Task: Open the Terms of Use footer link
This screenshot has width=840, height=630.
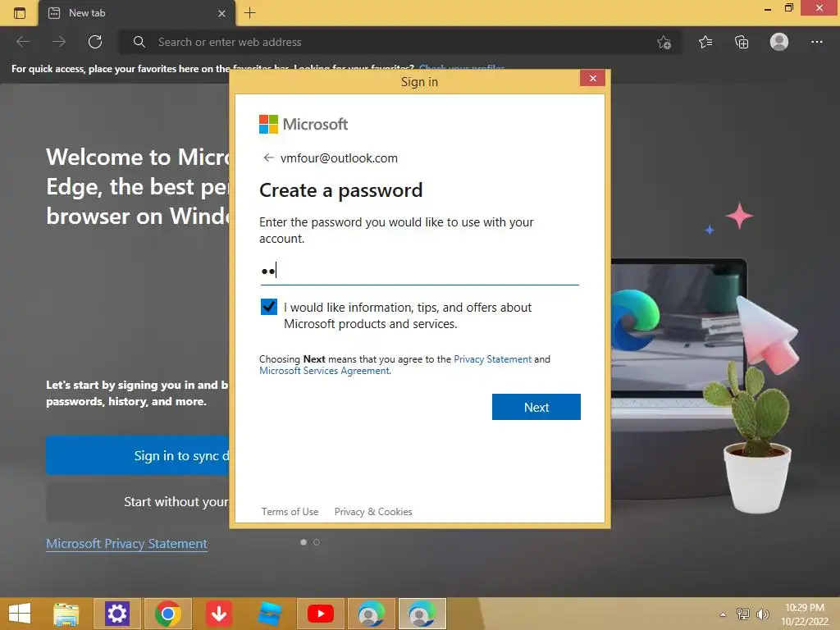Action: [290, 512]
